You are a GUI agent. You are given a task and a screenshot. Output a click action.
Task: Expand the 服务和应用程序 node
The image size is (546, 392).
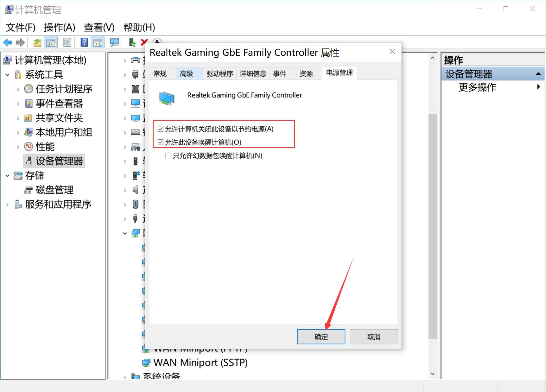coord(8,205)
